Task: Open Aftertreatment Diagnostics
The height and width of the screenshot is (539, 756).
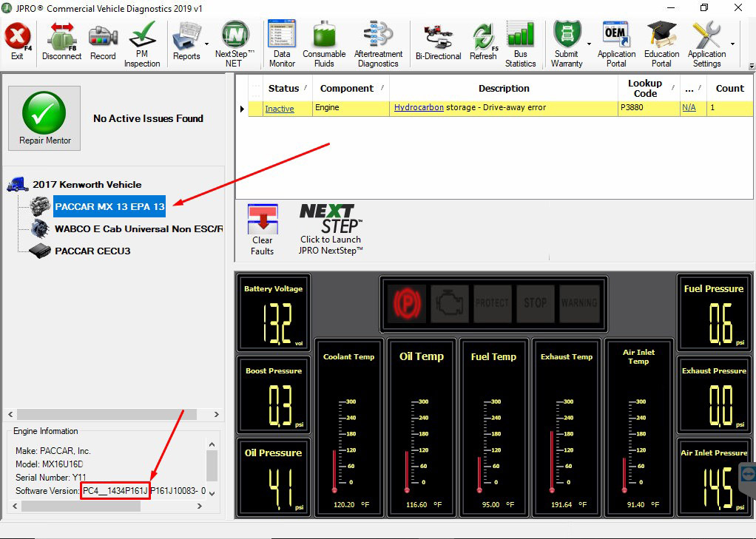Action: tap(378, 44)
